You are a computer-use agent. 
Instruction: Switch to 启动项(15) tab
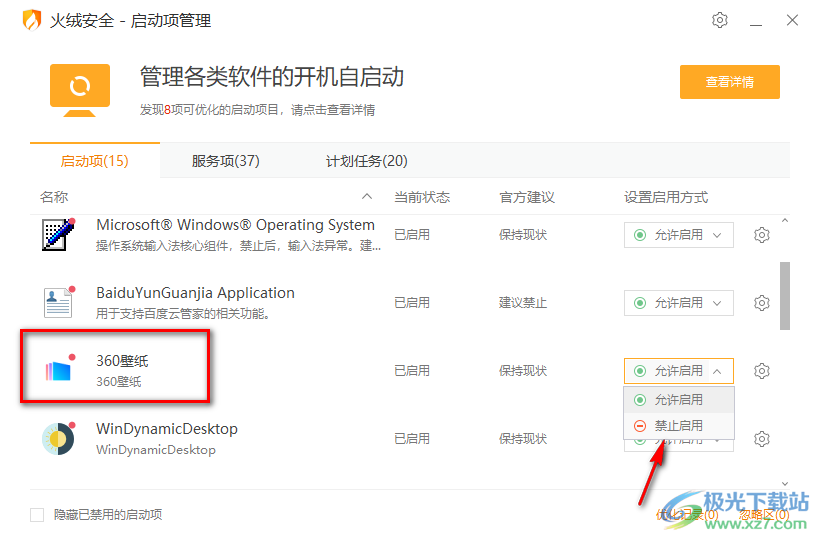[95, 160]
